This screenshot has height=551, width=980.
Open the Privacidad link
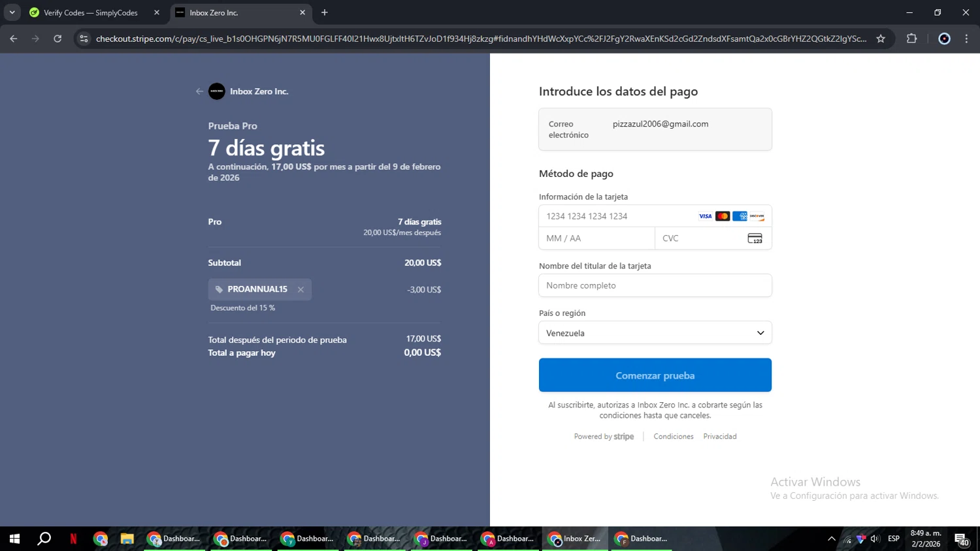[720, 437]
